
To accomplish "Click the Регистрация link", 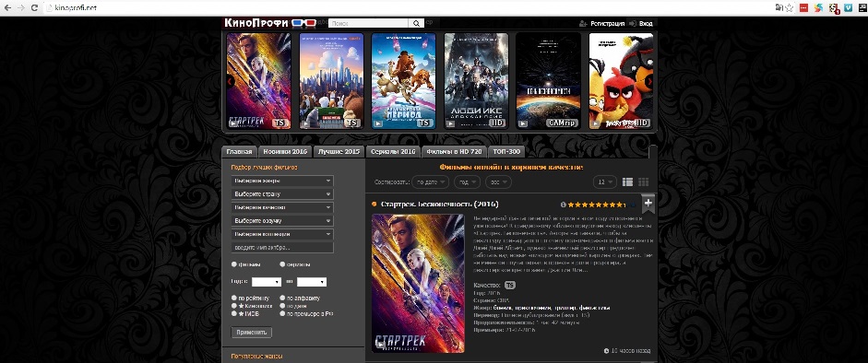I will [607, 24].
